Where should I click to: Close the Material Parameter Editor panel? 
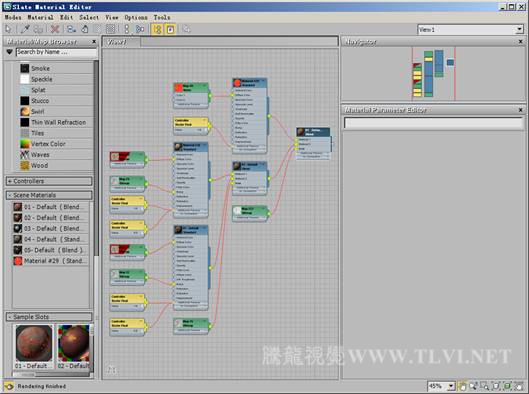pyautogui.click(x=521, y=110)
